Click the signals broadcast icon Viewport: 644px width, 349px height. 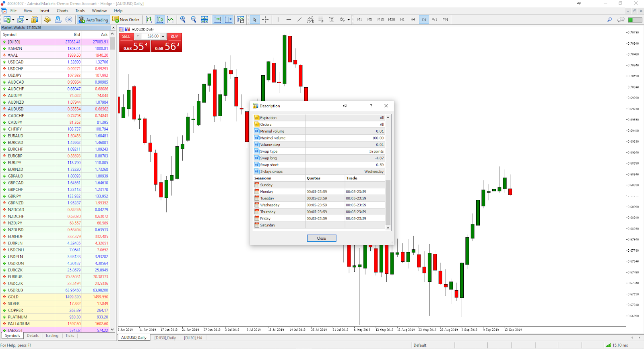pyautogui.click(x=69, y=19)
